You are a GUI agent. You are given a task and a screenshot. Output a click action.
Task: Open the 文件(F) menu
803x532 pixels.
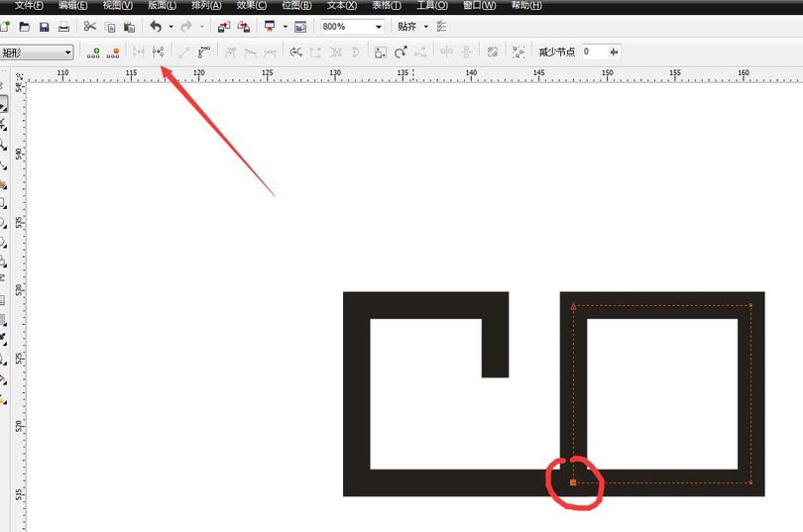pos(29,5)
